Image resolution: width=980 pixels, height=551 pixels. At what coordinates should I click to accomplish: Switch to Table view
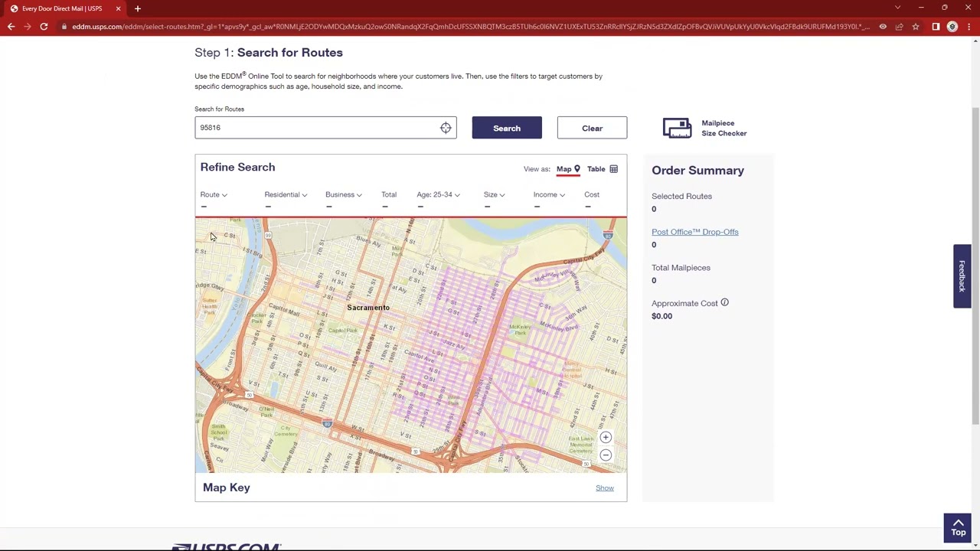[603, 169]
